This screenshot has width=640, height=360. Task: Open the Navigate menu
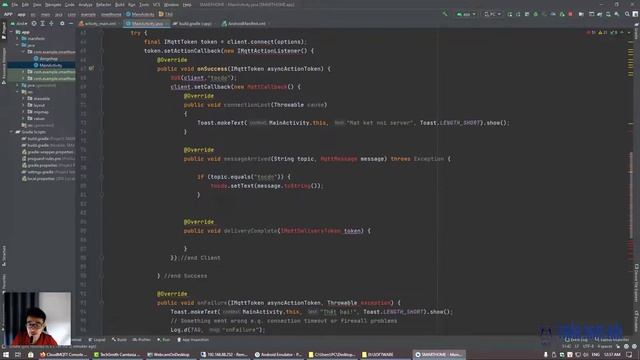53,4
